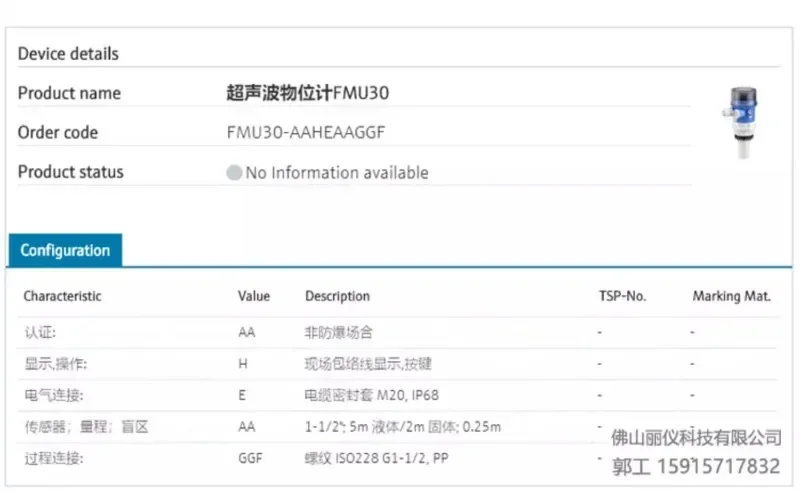Click the Product name label
This screenshot has width=800, height=491.
[69, 93]
